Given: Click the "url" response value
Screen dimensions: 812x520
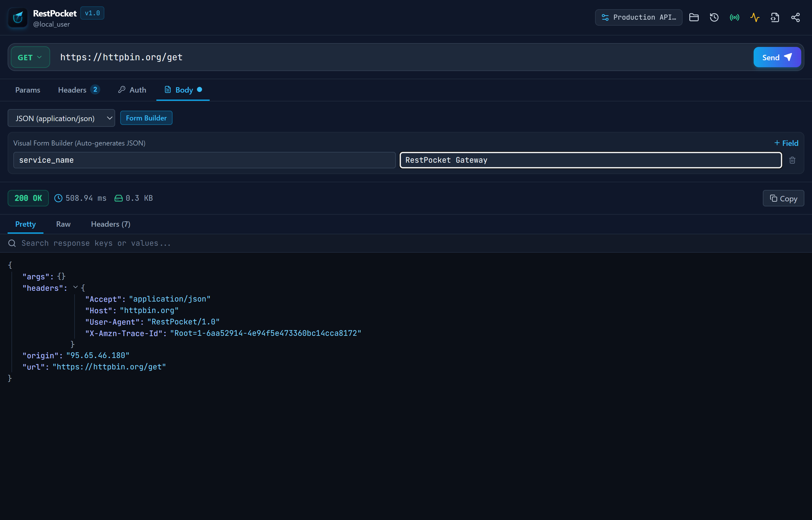Looking at the screenshot, I should tap(109, 367).
